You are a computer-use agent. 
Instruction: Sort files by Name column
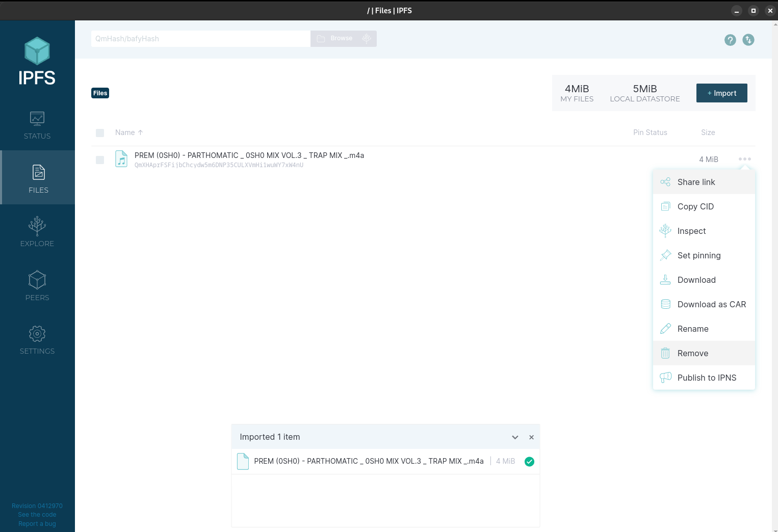pyautogui.click(x=129, y=132)
